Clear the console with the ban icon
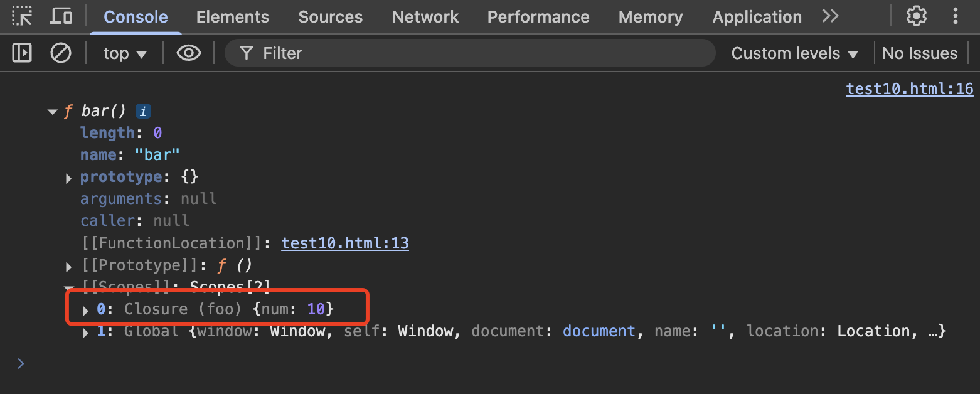 (x=61, y=53)
